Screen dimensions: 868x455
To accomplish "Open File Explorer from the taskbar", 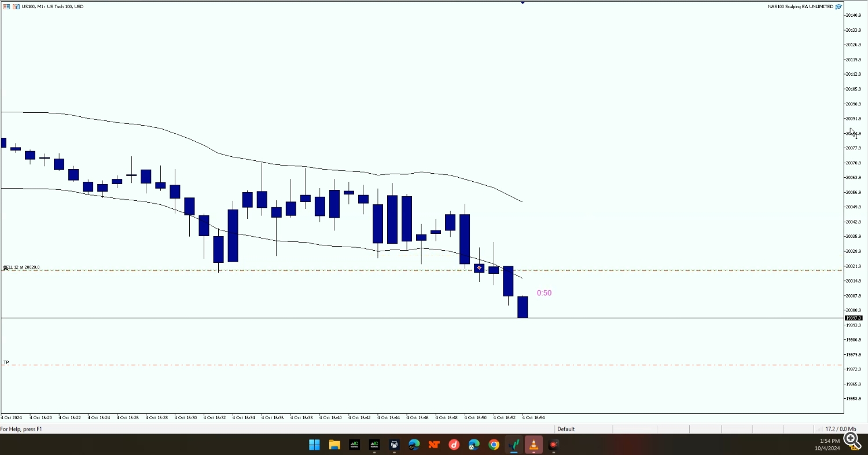I will [334, 445].
